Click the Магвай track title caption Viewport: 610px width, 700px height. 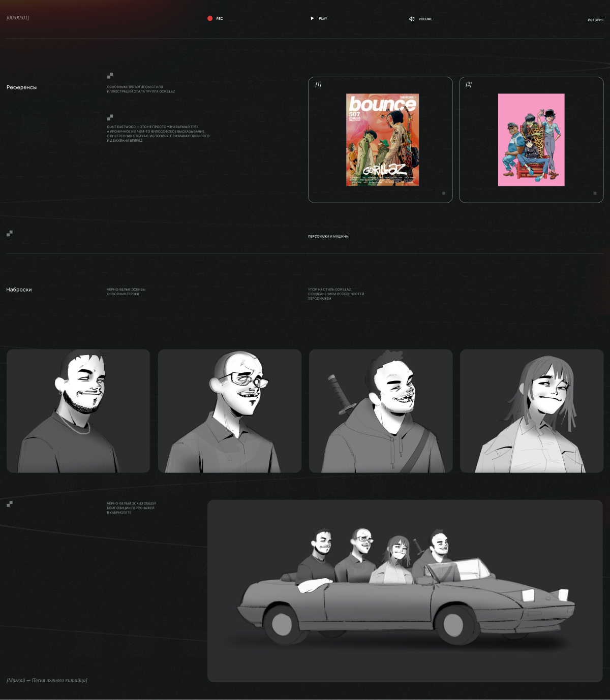(x=47, y=680)
